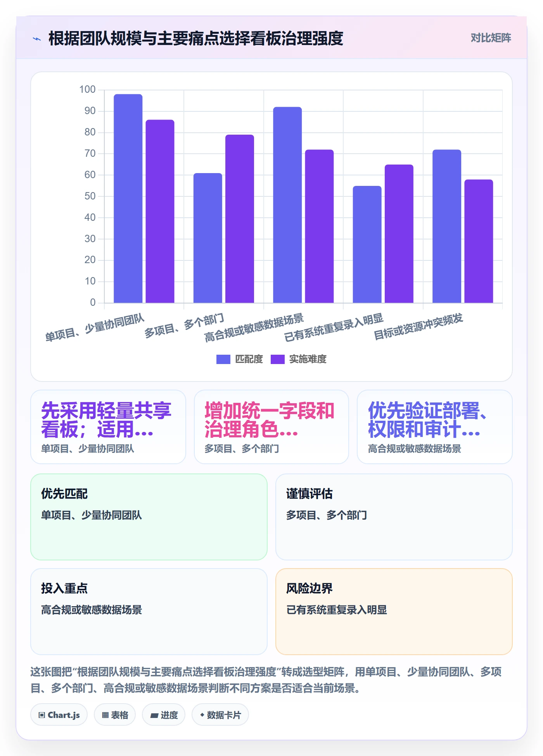Click 匹配度 bar for 单项目、少量协同团队
The height and width of the screenshot is (756, 543).
click(x=128, y=198)
